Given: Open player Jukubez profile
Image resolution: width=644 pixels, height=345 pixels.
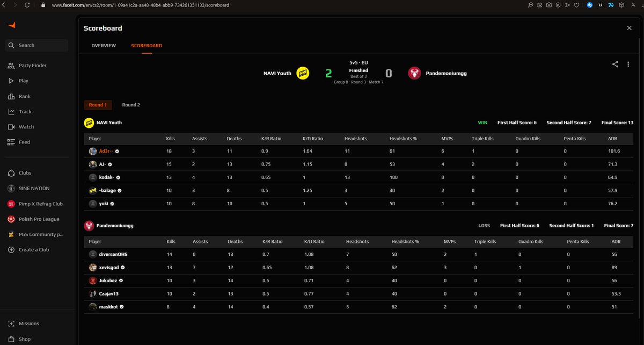Looking at the screenshot, I should [x=108, y=281].
